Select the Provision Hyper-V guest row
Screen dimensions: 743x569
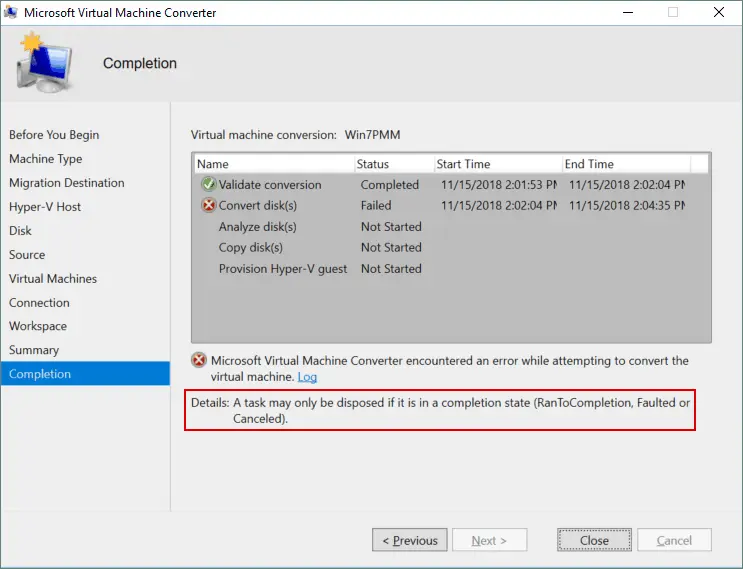451,269
